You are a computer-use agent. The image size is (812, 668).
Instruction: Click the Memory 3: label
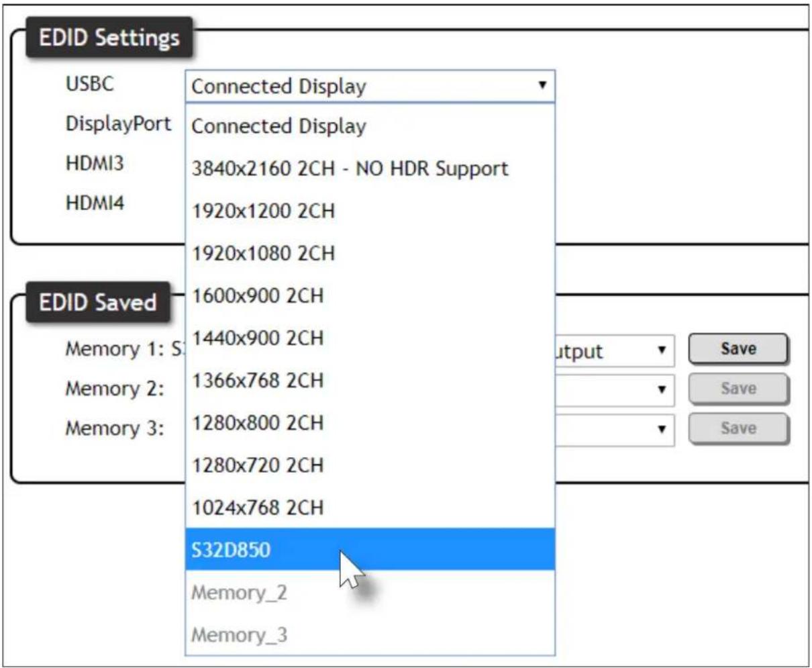[114, 428]
